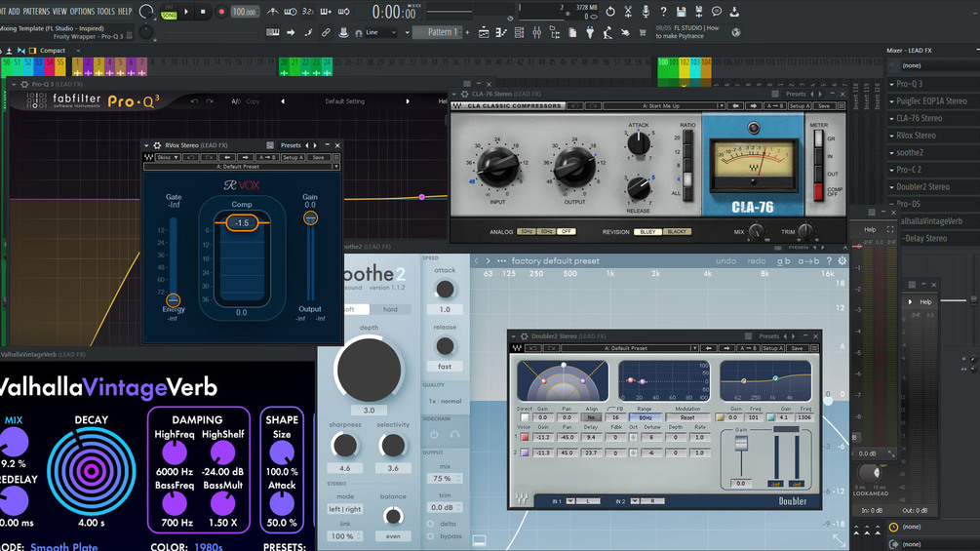Open the PATTERNS menu

point(36,12)
